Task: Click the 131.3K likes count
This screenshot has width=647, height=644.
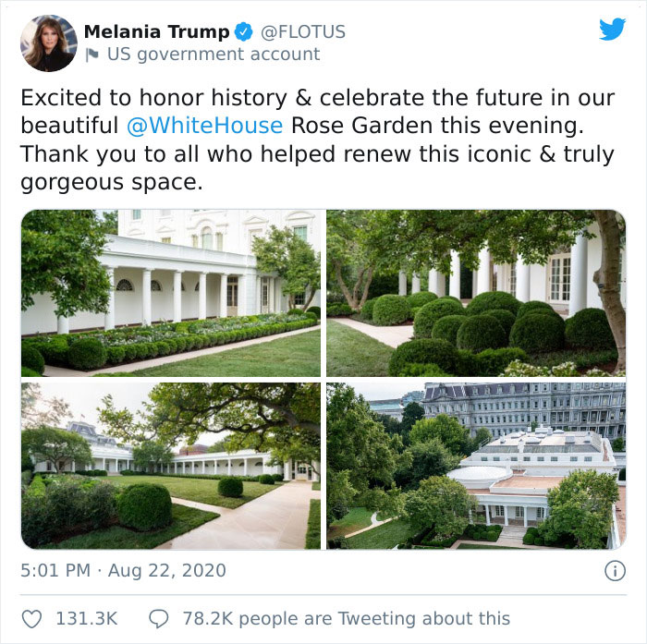Action: tap(87, 619)
